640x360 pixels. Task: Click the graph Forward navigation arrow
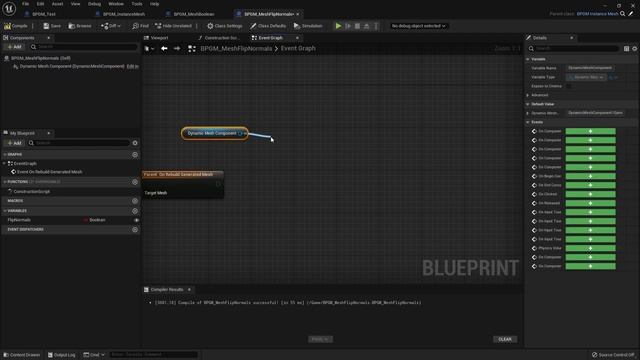click(177, 49)
